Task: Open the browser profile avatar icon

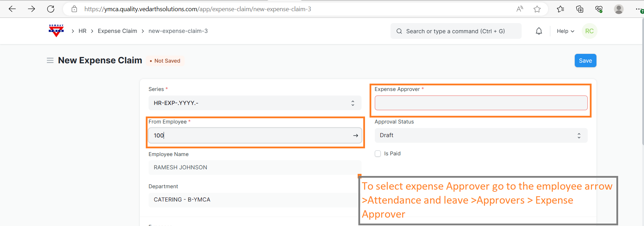Action: [618, 9]
